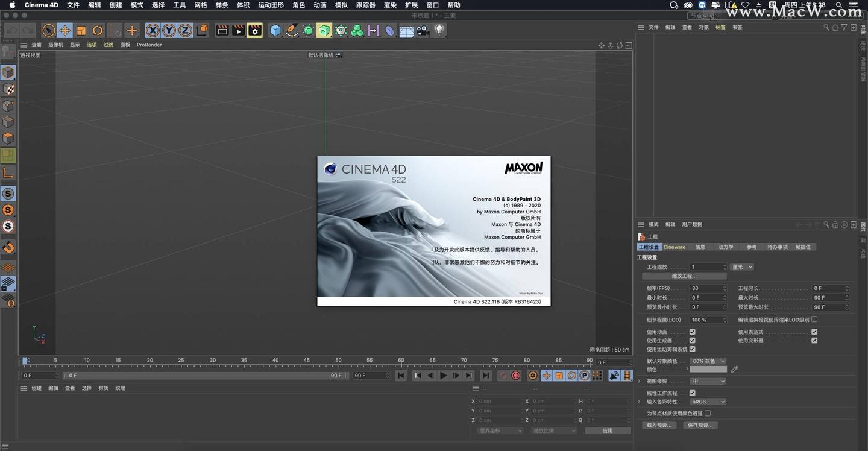Expand the 视图修剪 row arrow

640,382
